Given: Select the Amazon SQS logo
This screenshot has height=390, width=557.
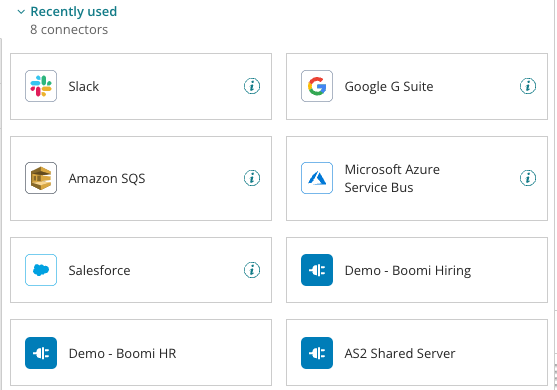Looking at the screenshot, I should pos(41,178).
